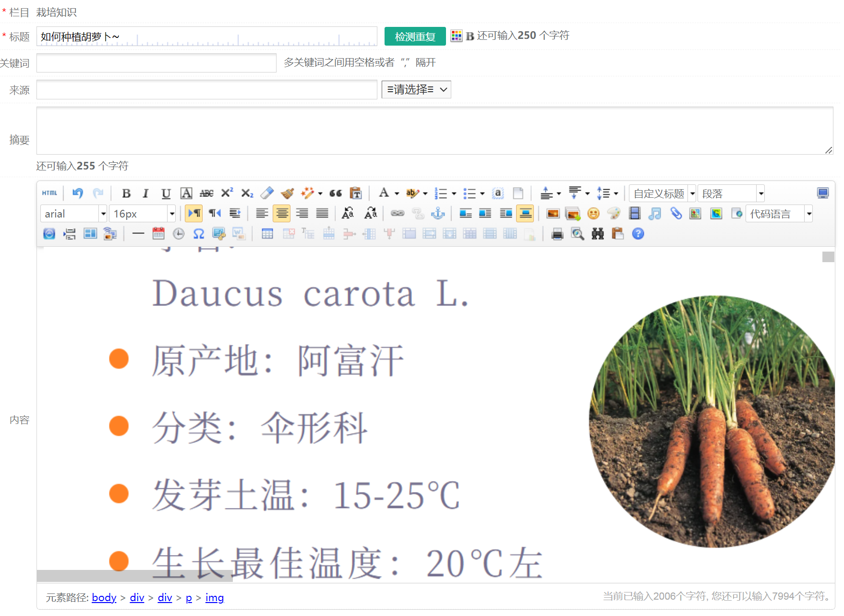Select the format eraser tool
The width and height of the screenshot is (844, 616).
(x=267, y=193)
